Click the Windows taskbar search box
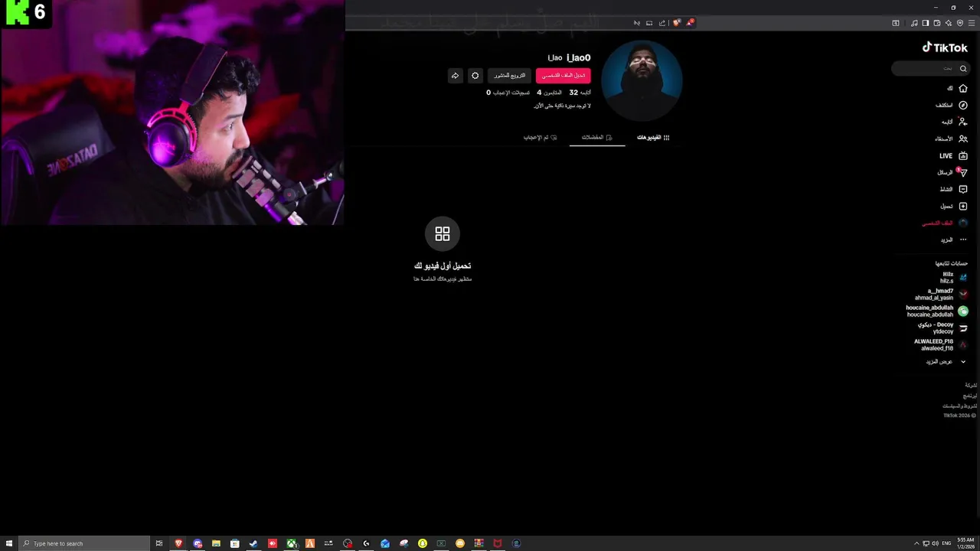 (x=84, y=543)
